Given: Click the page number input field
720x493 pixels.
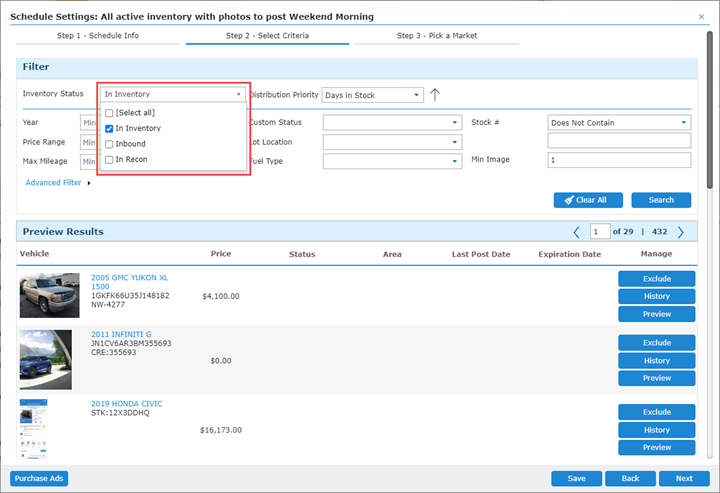Looking at the screenshot, I should [x=600, y=232].
